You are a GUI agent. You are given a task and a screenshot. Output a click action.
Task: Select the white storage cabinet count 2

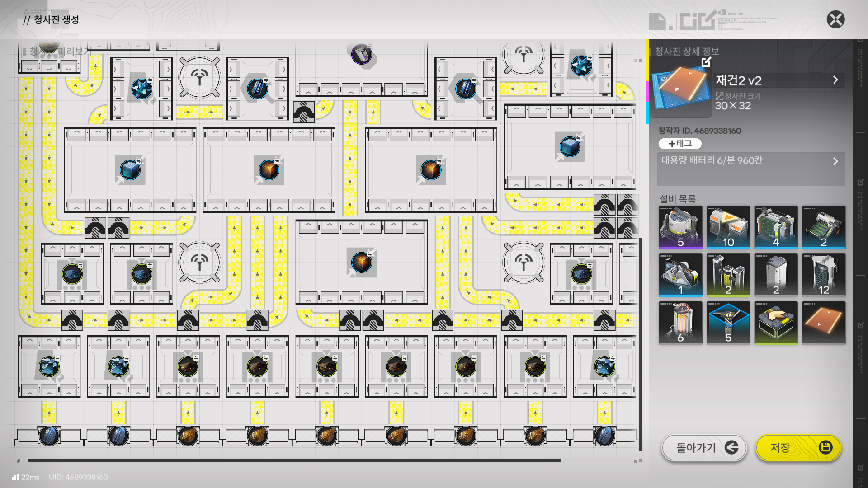[x=776, y=275]
